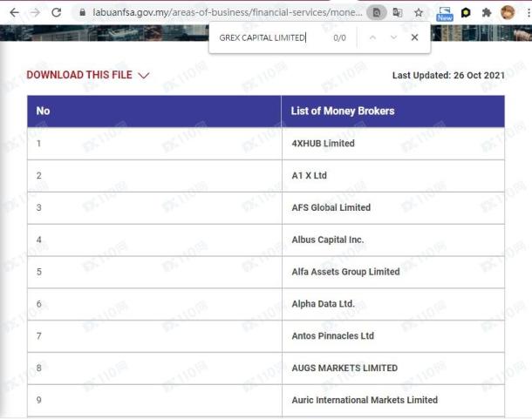Click row number 4 in the No column

coord(39,240)
